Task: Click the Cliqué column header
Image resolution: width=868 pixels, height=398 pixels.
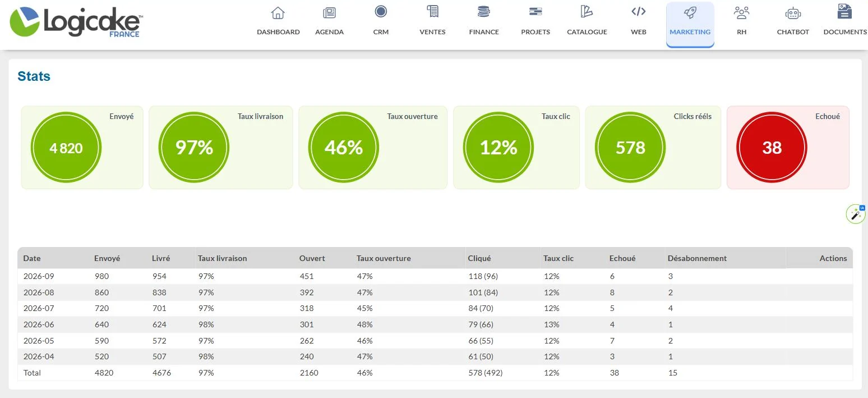Action: pos(479,258)
